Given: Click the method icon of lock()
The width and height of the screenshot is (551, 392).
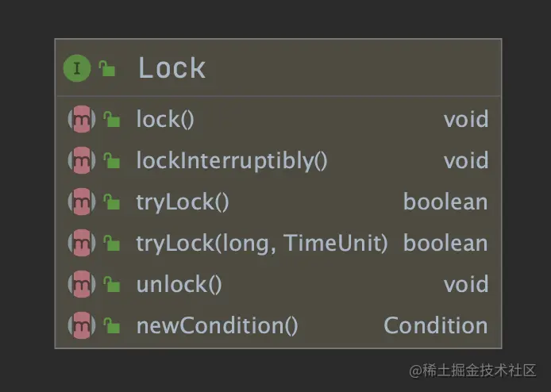Looking at the screenshot, I should 82,119.
